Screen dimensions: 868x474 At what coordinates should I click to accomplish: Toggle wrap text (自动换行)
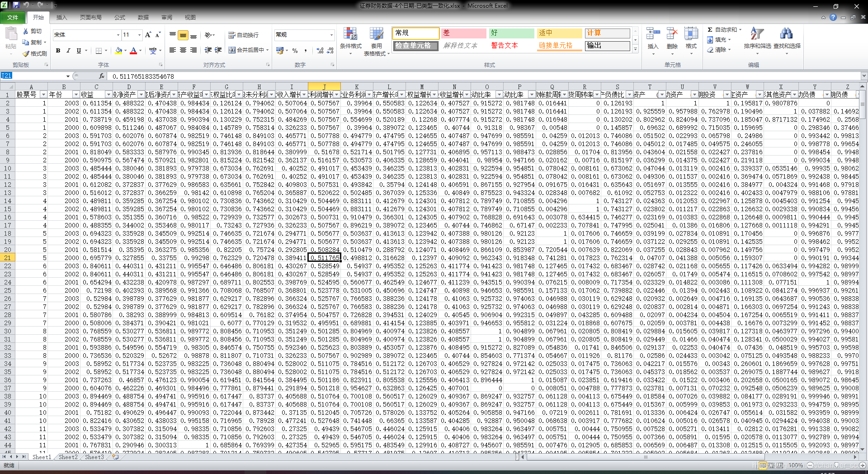243,35
